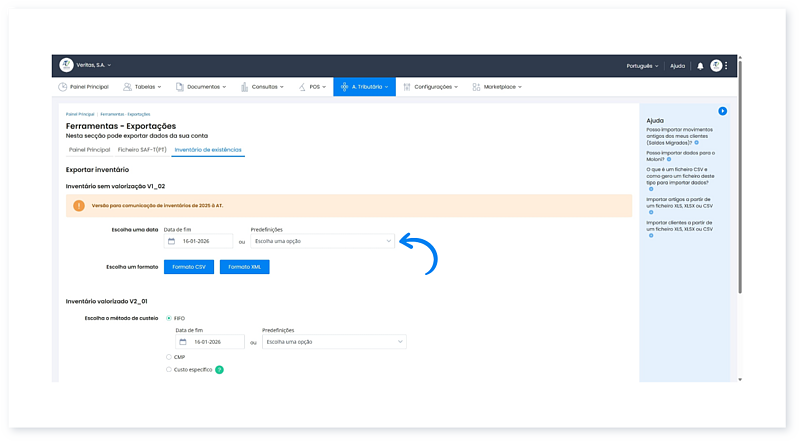Select the FIFO costing method radio button

click(168, 318)
